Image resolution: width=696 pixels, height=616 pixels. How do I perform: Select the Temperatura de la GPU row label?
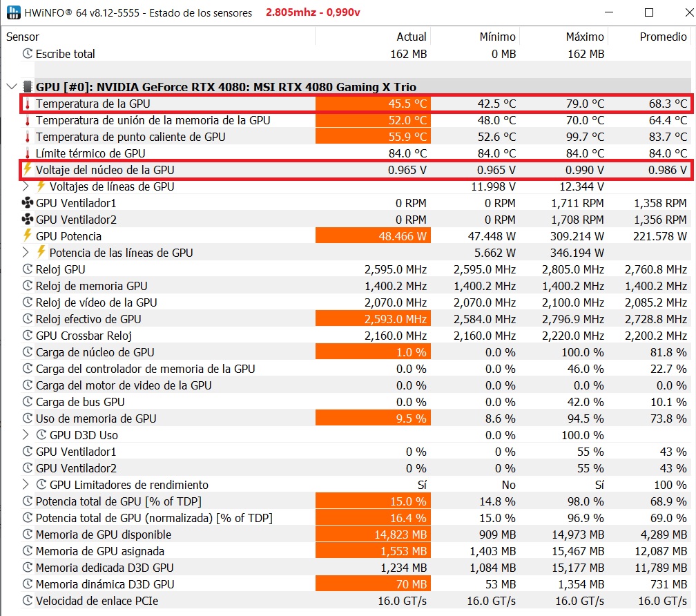tap(93, 104)
